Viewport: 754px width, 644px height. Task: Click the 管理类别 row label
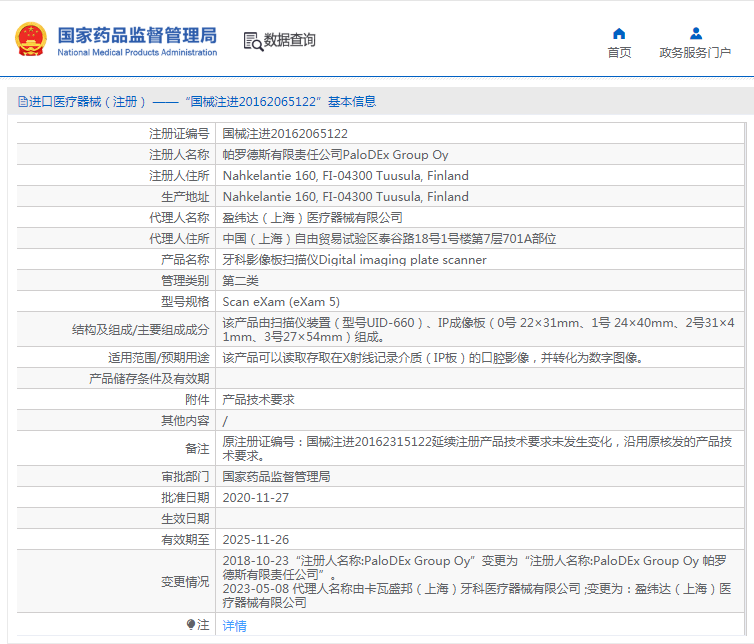click(185, 281)
